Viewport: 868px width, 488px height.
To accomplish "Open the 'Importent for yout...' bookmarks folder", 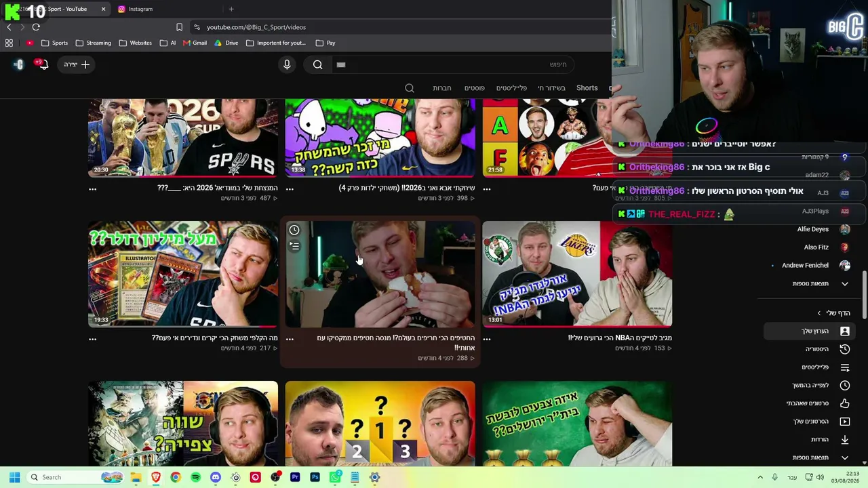I will point(275,43).
